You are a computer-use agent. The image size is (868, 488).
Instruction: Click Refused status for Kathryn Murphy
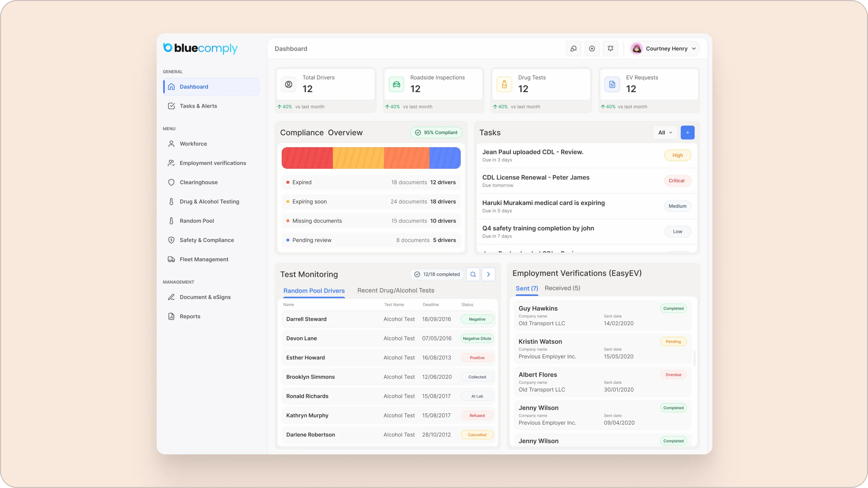pyautogui.click(x=477, y=415)
